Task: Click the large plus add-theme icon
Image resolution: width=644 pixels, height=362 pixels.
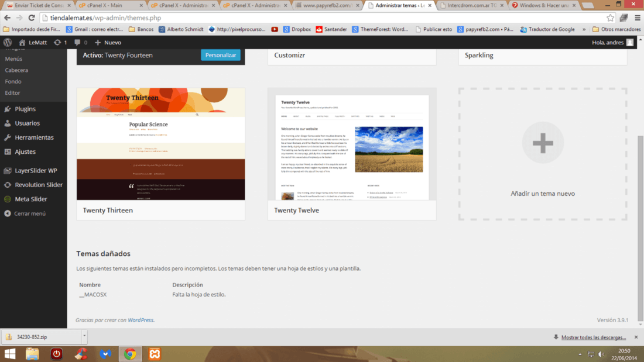Action: pos(543,143)
